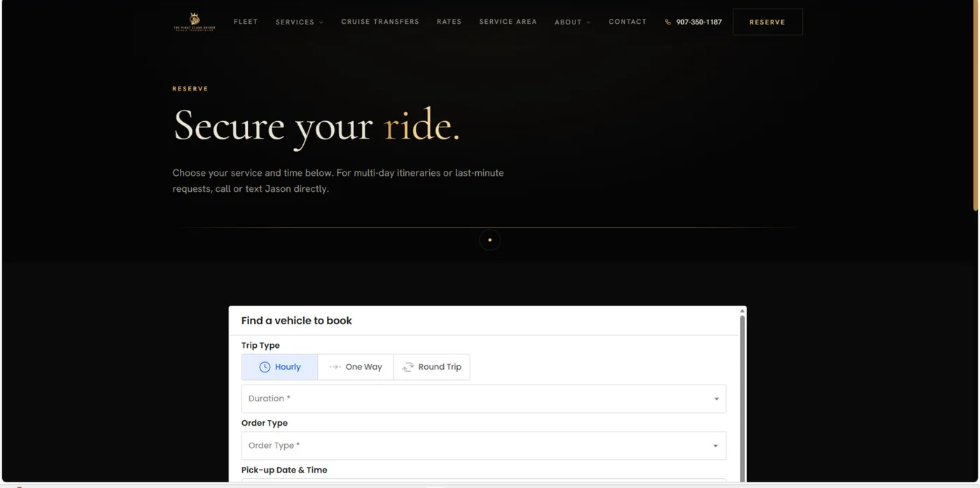980x488 pixels.
Task: Open the Duration dropdown
Action: (484, 398)
